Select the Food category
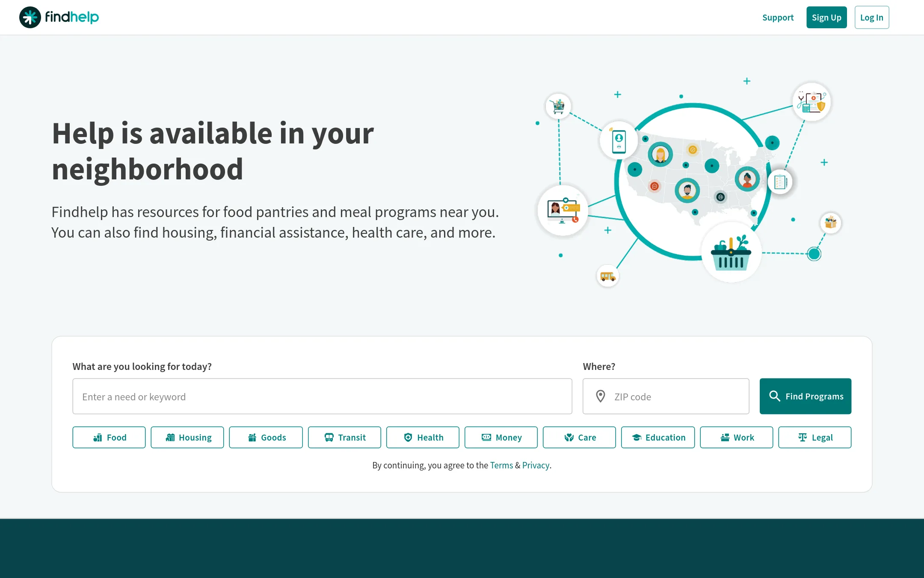This screenshot has height=578, width=924. click(109, 438)
